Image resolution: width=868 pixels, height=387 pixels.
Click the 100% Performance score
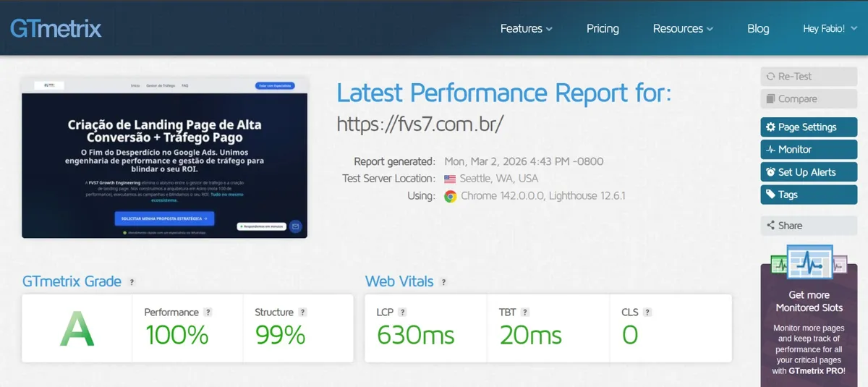click(x=177, y=336)
